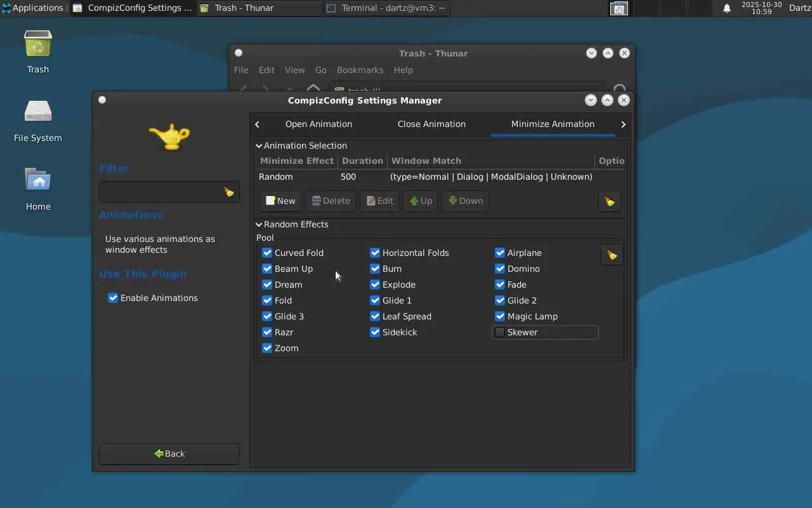Toggle the Zoom effect checkbox

[x=267, y=348]
